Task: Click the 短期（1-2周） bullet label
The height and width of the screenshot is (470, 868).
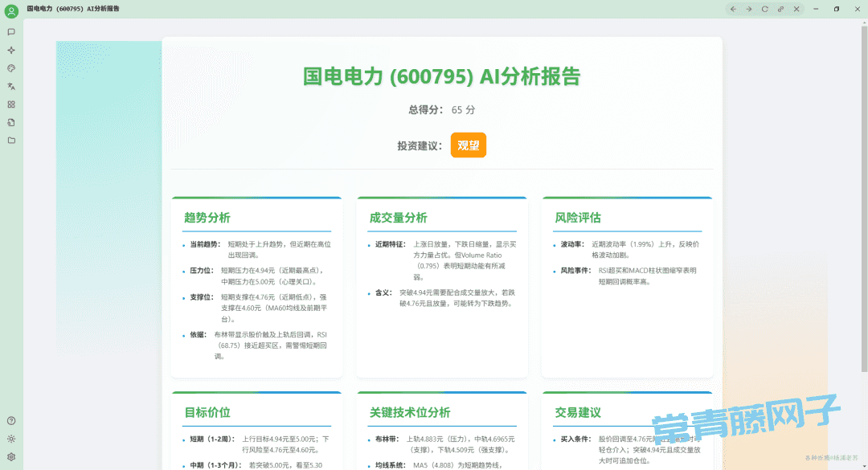Action: point(212,439)
